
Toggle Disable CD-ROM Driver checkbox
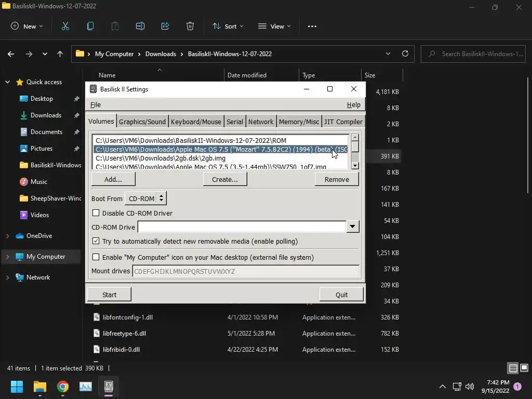coord(96,213)
